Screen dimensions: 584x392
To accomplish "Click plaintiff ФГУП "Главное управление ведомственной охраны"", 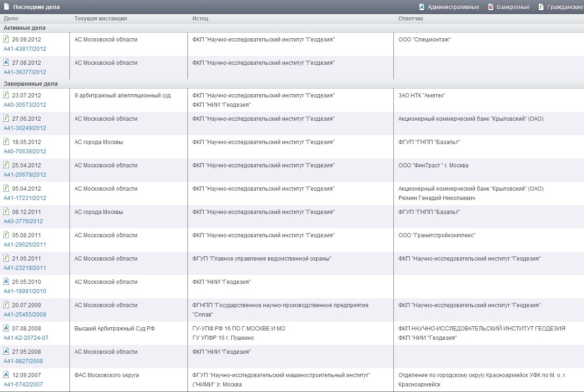I will (x=262, y=259).
